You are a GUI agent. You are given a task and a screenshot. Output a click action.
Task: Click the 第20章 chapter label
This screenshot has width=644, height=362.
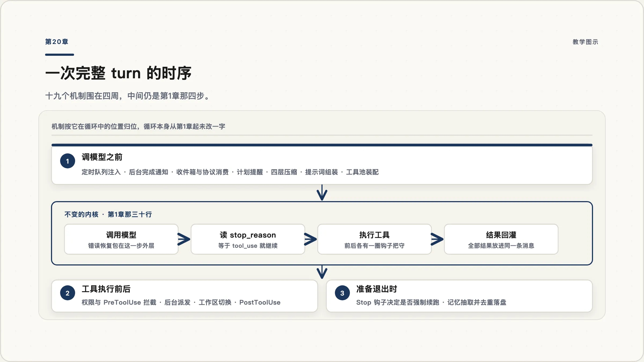[x=57, y=42]
